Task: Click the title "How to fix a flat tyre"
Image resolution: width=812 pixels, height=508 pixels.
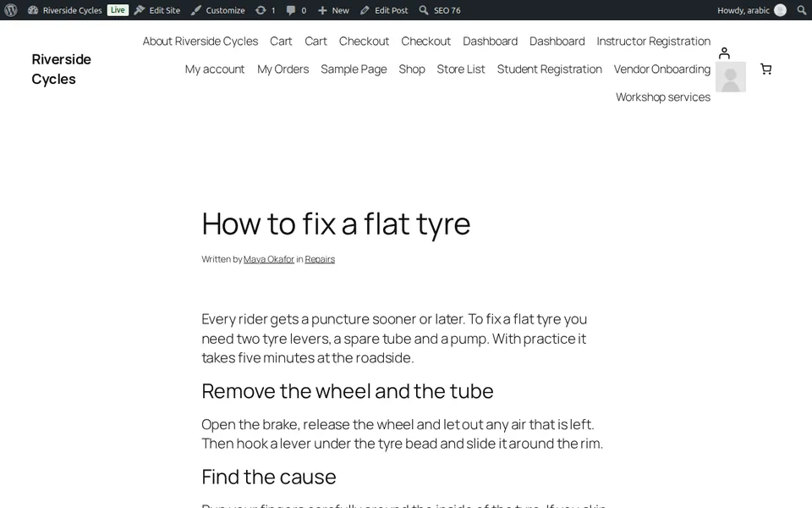Action: pos(336,224)
